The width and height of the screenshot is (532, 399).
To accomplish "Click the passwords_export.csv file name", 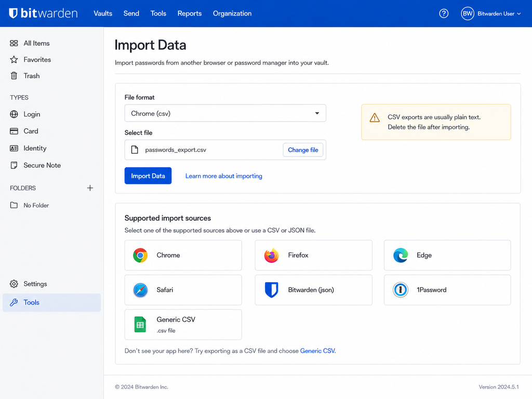I will coord(176,150).
